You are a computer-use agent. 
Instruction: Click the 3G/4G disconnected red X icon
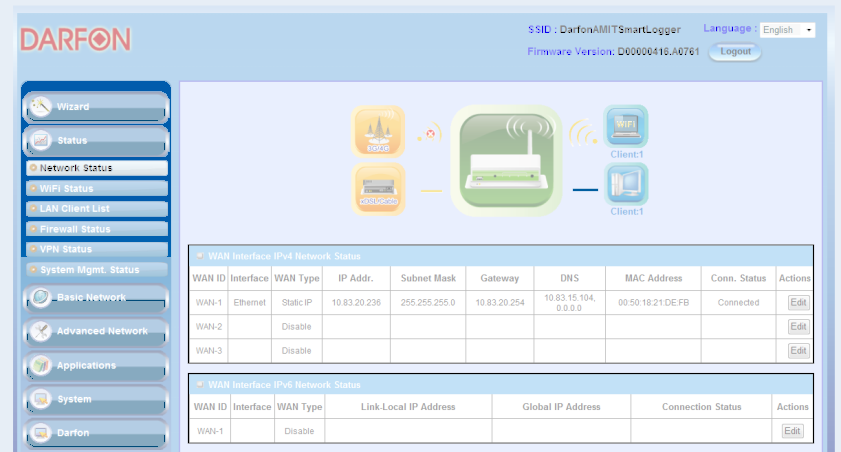click(430, 134)
